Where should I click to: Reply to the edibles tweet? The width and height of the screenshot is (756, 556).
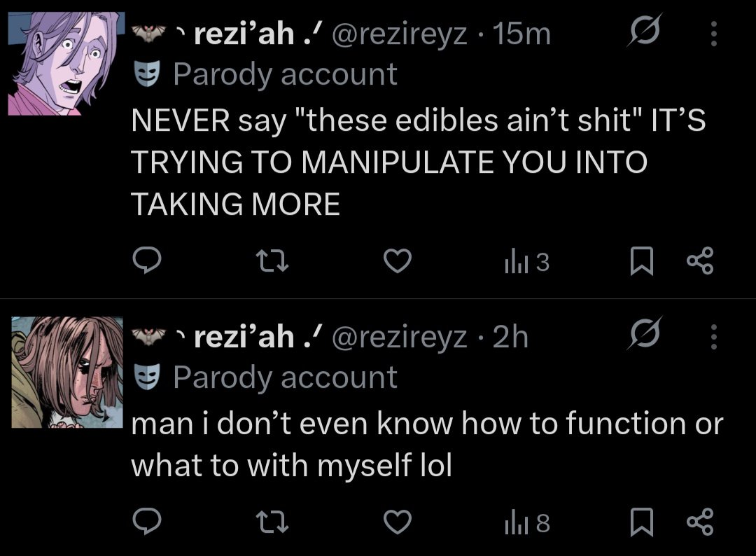point(148,261)
